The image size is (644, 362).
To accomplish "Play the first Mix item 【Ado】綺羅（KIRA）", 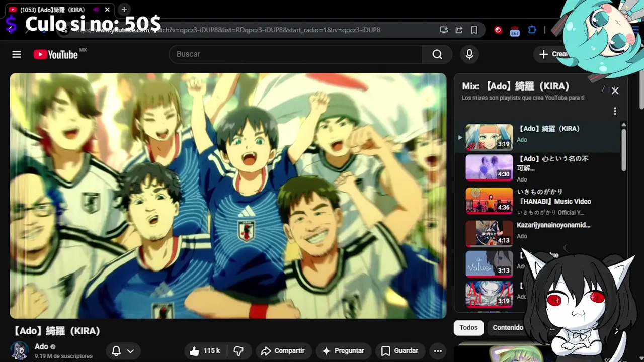I will (x=537, y=137).
